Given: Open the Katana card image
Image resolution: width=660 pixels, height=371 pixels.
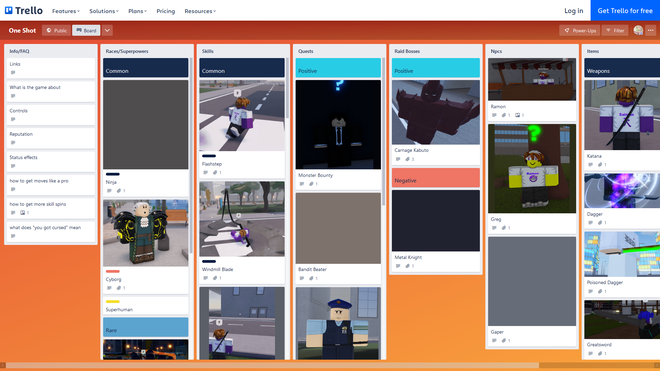Looking at the screenshot, I should [622, 115].
